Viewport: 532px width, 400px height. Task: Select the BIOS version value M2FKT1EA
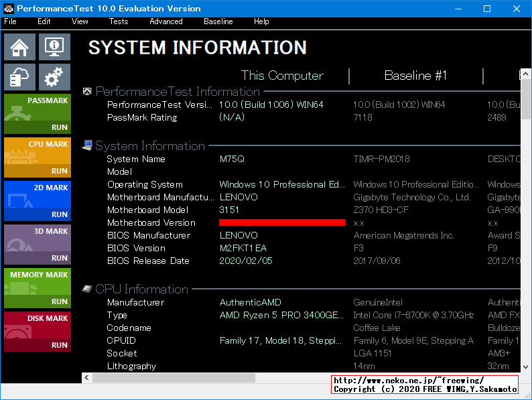click(243, 248)
